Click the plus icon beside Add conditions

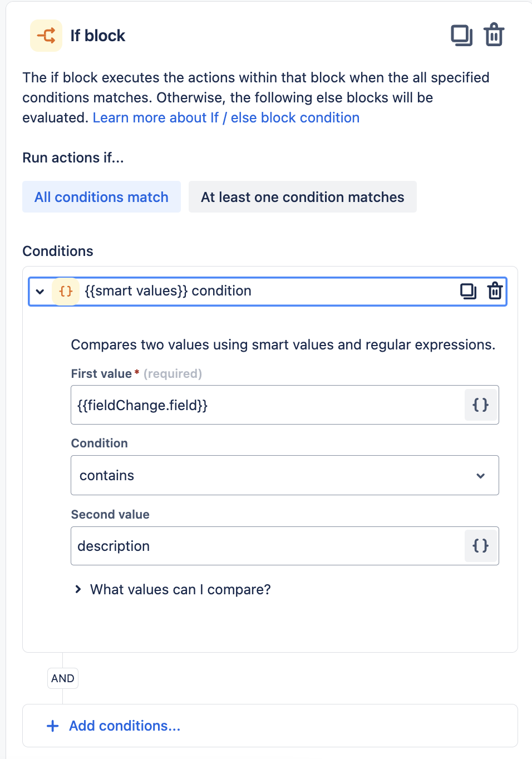pos(53,726)
